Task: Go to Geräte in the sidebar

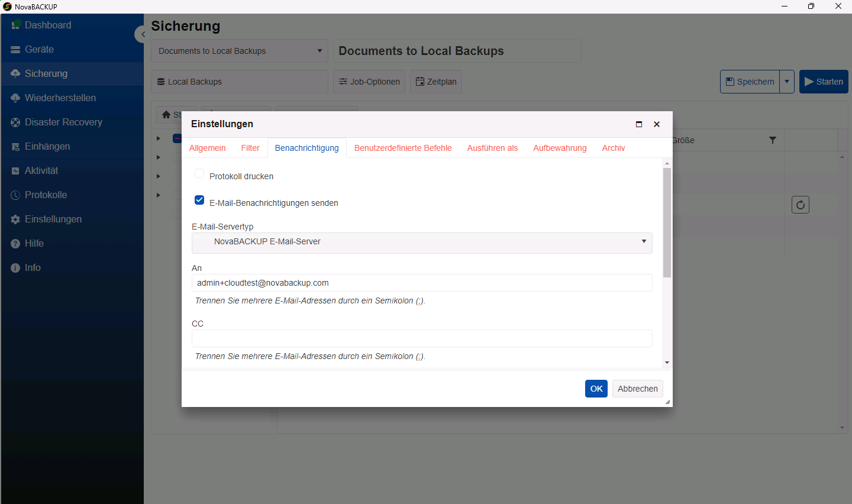Action: (72, 50)
